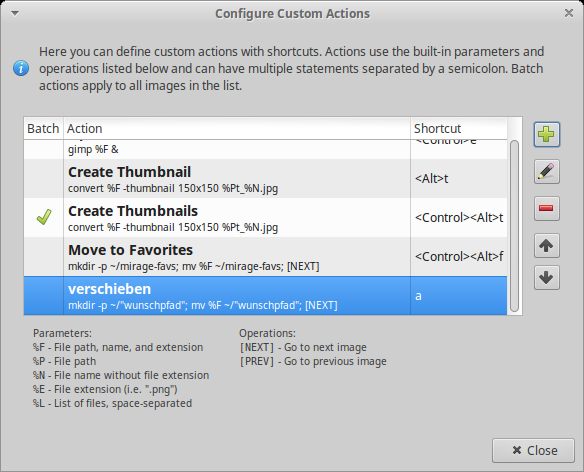This screenshot has height=472, width=584.
Task: Add a new custom action with plus icon
Action: pos(546,134)
